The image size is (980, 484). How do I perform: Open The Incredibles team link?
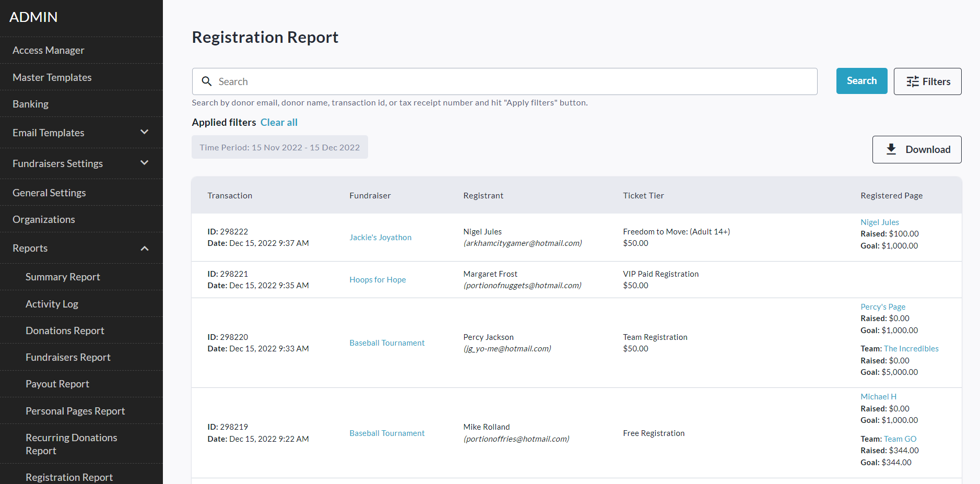[911, 349]
